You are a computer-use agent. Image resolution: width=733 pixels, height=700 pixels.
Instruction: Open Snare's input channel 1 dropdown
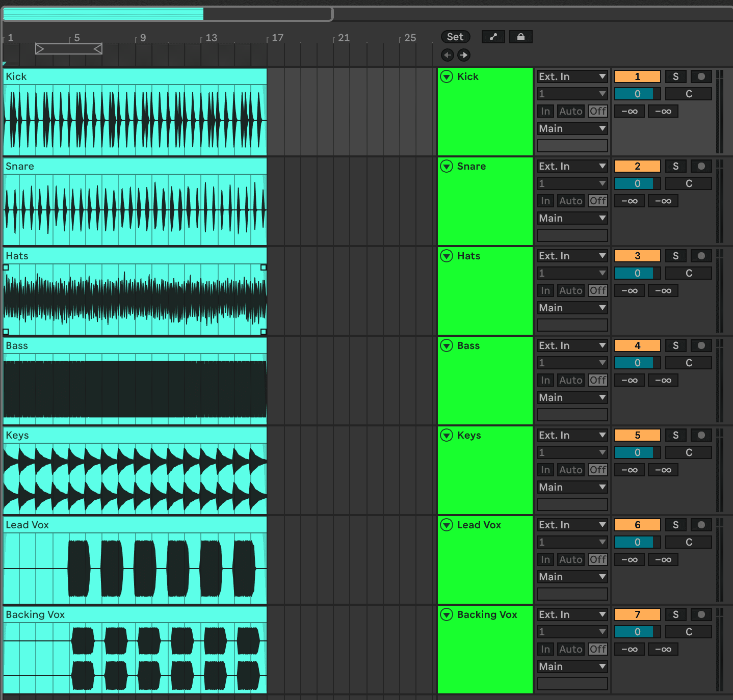coord(572,183)
